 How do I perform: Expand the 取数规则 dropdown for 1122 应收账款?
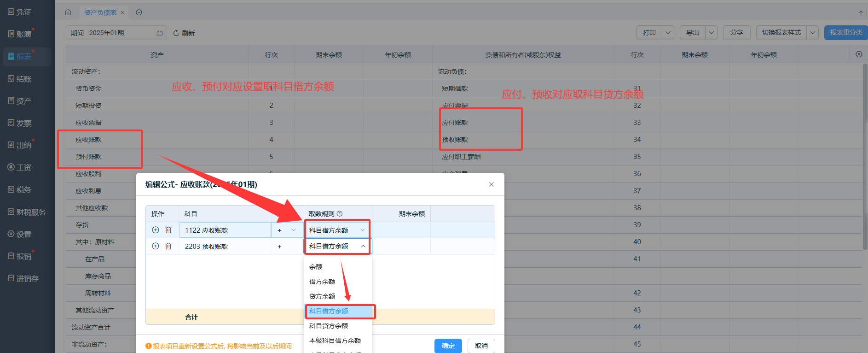(x=363, y=230)
